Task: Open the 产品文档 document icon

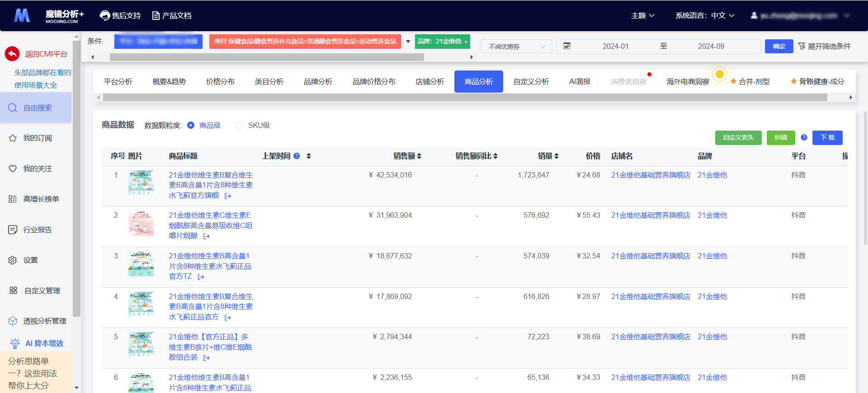Action: point(156,16)
